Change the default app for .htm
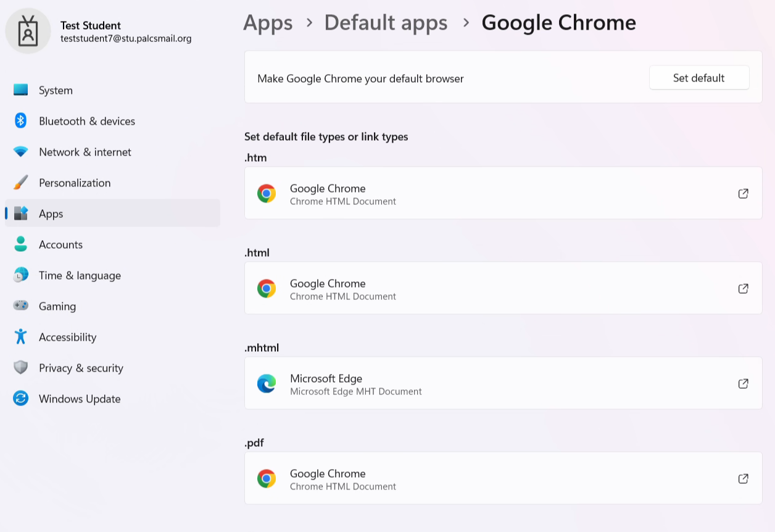This screenshot has height=532, width=775. [x=504, y=193]
